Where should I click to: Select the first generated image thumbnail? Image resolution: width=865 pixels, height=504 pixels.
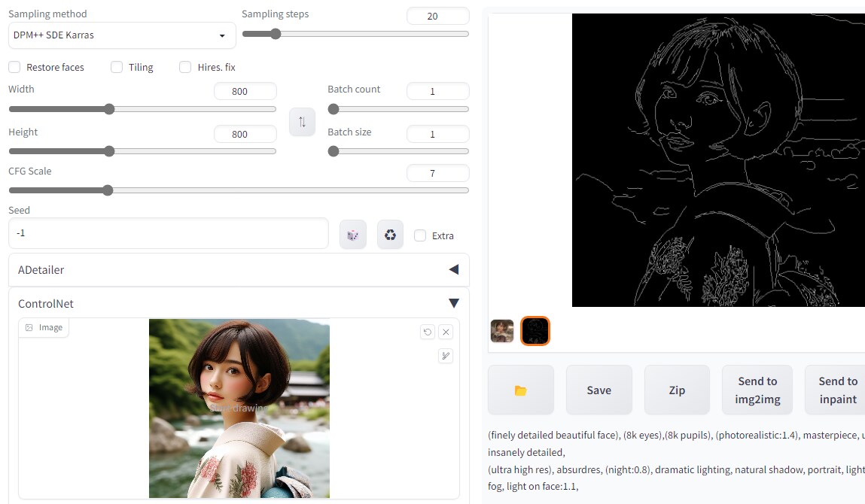pyautogui.click(x=502, y=331)
